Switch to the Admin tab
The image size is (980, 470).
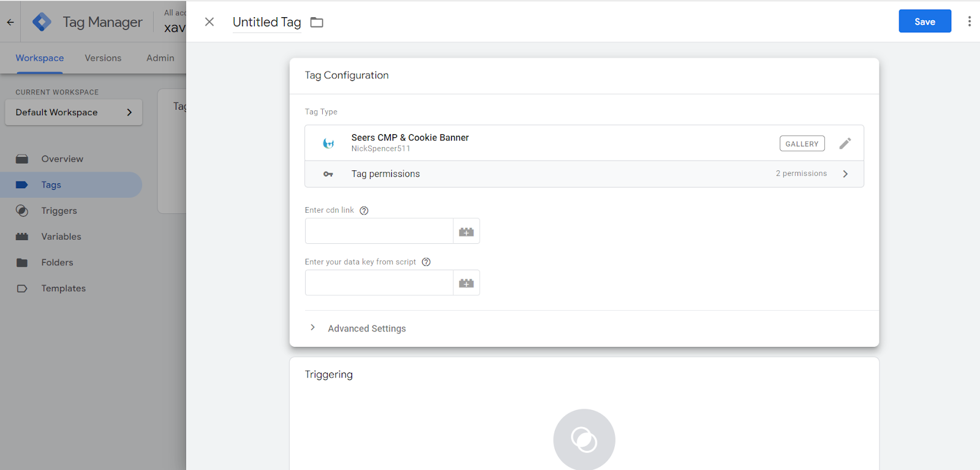(x=160, y=58)
